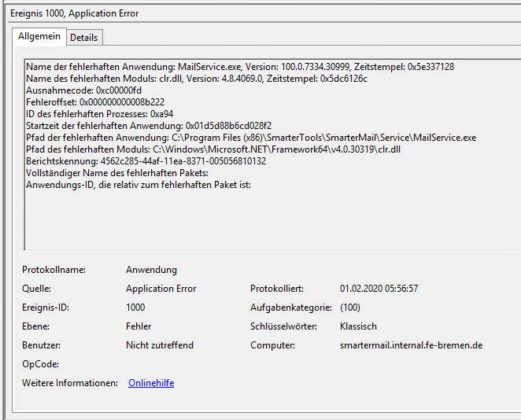Click the Schlüsselwörter value Klassisch

click(358, 326)
